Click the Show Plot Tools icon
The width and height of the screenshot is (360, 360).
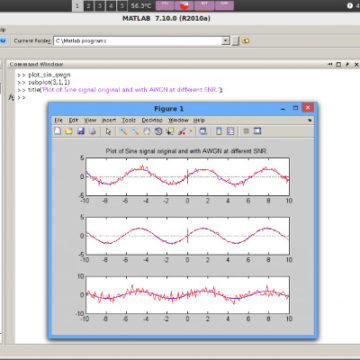(257, 131)
